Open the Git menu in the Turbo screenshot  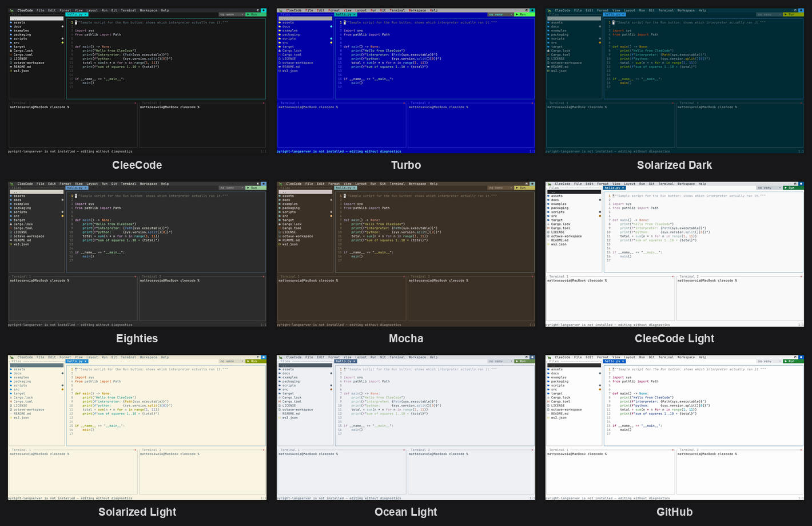pos(383,10)
